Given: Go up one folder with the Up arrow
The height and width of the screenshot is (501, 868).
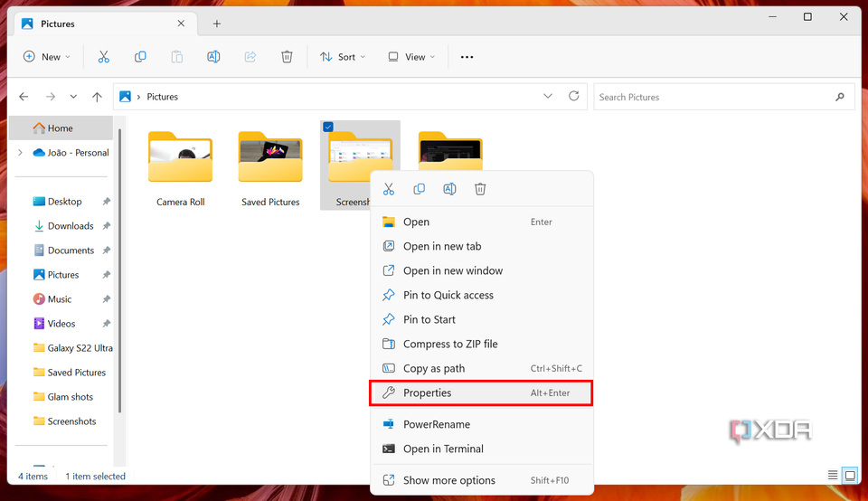Looking at the screenshot, I should [x=97, y=97].
